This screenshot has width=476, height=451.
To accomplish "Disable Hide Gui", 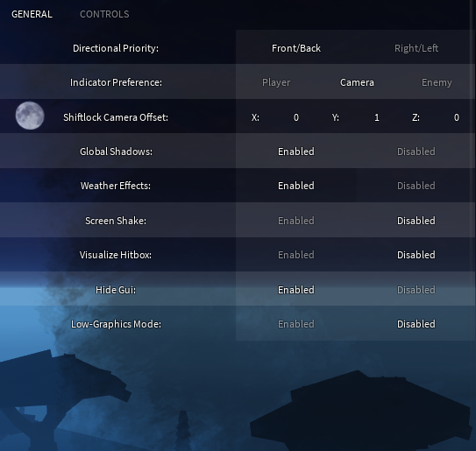I will [x=416, y=290].
